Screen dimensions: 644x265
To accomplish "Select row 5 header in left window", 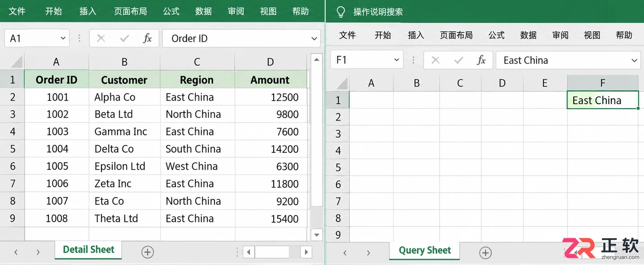I will [x=12, y=149].
